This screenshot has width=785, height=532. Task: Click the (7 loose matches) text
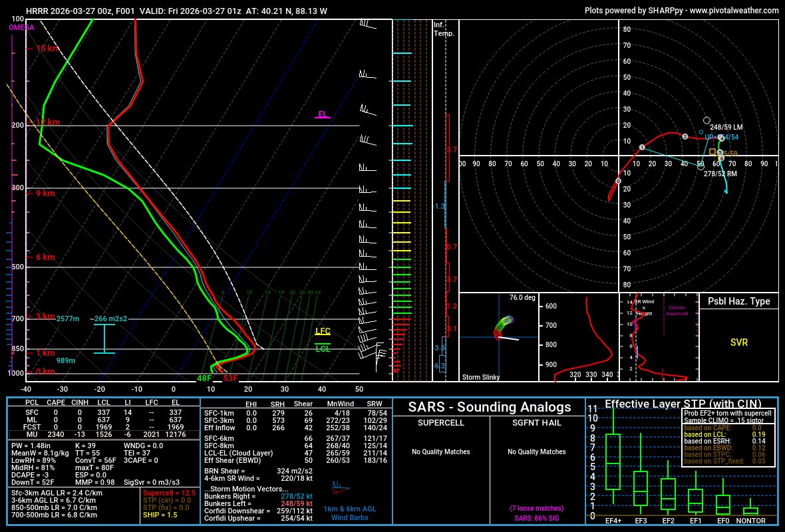537,509
